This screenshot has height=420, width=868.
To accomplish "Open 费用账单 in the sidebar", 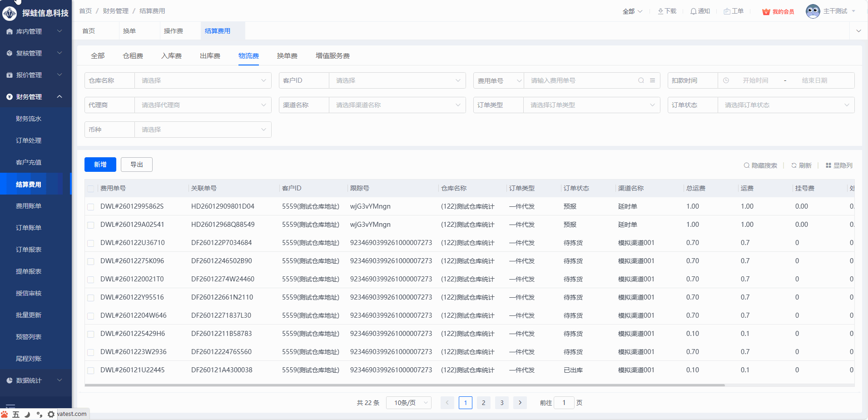I will (x=29, y=206).
